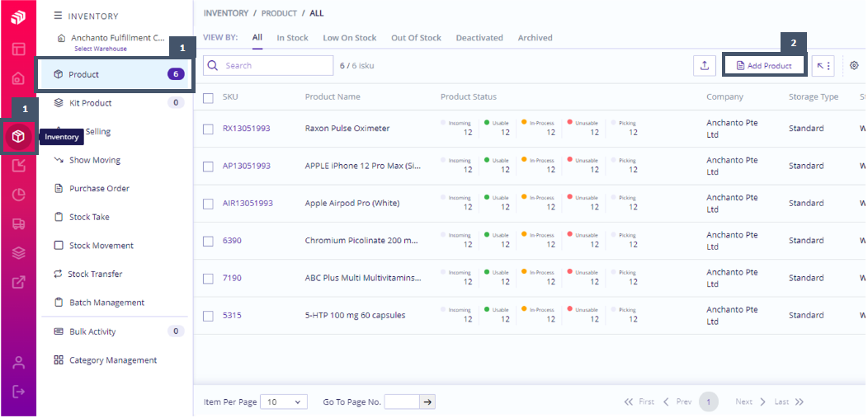Click Apple Airpod Pro (White) name
This screenshot has height=418, width=868.
click(x=352, y=204)
